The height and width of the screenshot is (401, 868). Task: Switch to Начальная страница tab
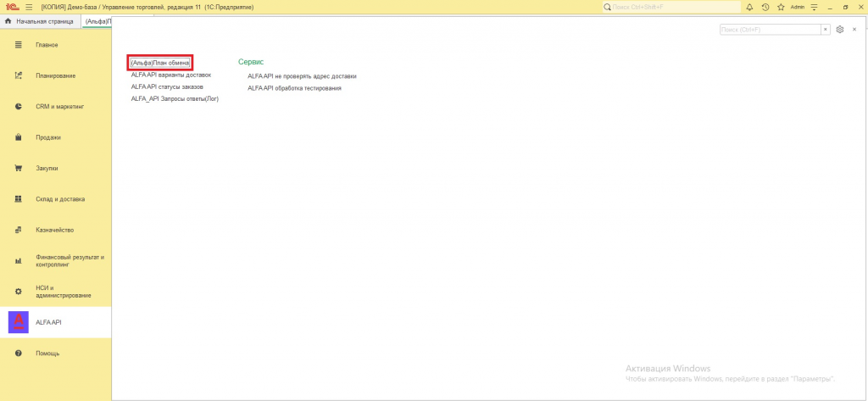(x=41, y=21)
